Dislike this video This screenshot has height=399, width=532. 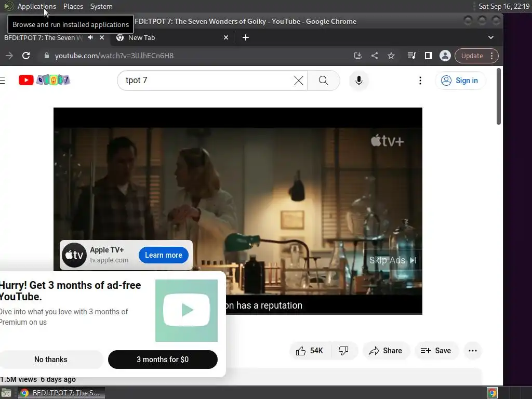tap(344, 351)
